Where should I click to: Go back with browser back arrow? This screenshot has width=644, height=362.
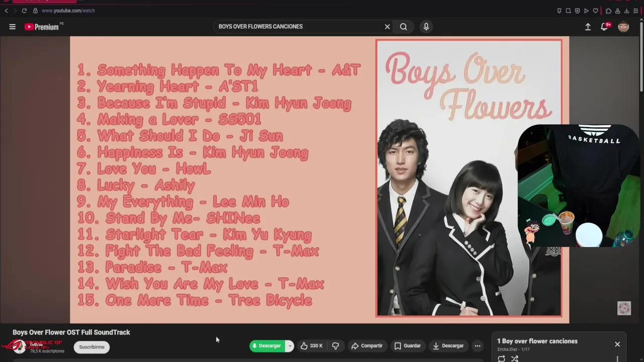click(6, 11)
